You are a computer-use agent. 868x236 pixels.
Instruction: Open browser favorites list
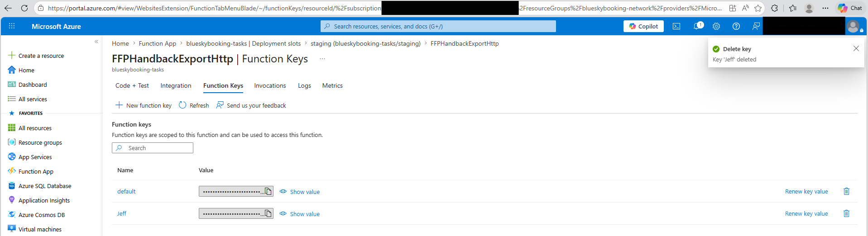pyautogui.click(x=793, y=8)
